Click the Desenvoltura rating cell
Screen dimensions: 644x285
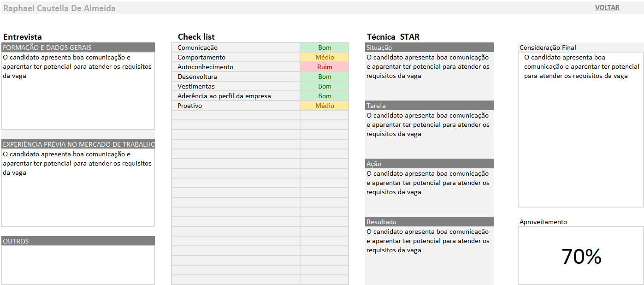[x=325, y=77]
